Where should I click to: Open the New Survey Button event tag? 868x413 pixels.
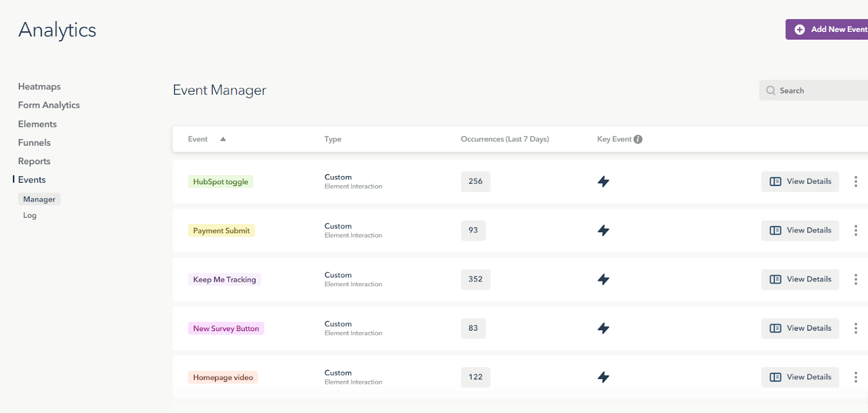(226, 328)
